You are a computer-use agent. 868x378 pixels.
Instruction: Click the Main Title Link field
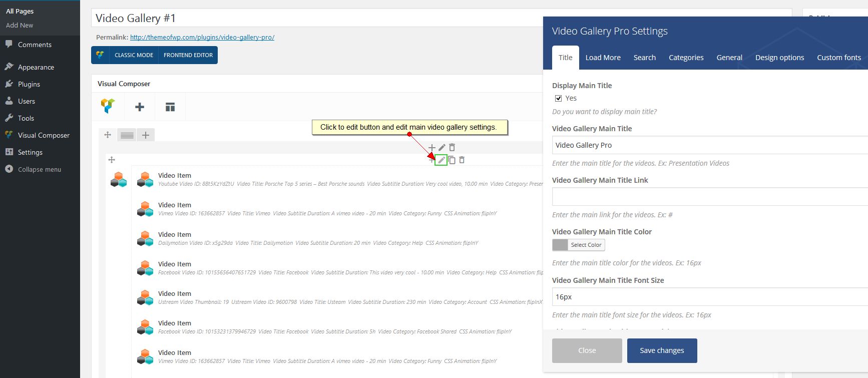pos(710,197)
